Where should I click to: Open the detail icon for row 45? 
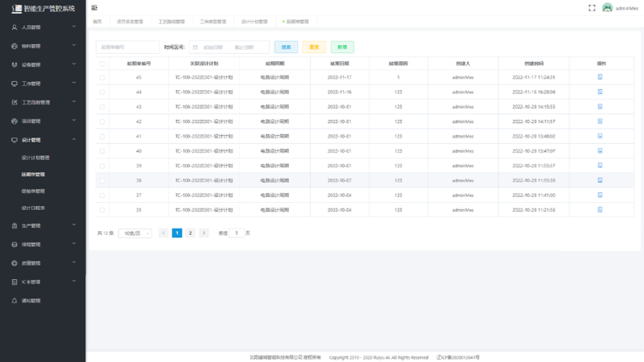pyautogui.click(x=601, y=77)
